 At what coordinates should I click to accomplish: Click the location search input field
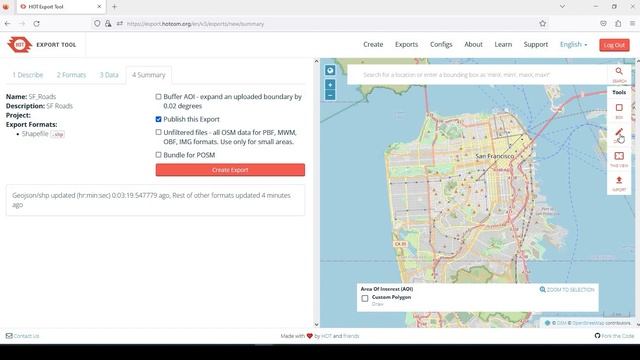click(x=477, y=75)
